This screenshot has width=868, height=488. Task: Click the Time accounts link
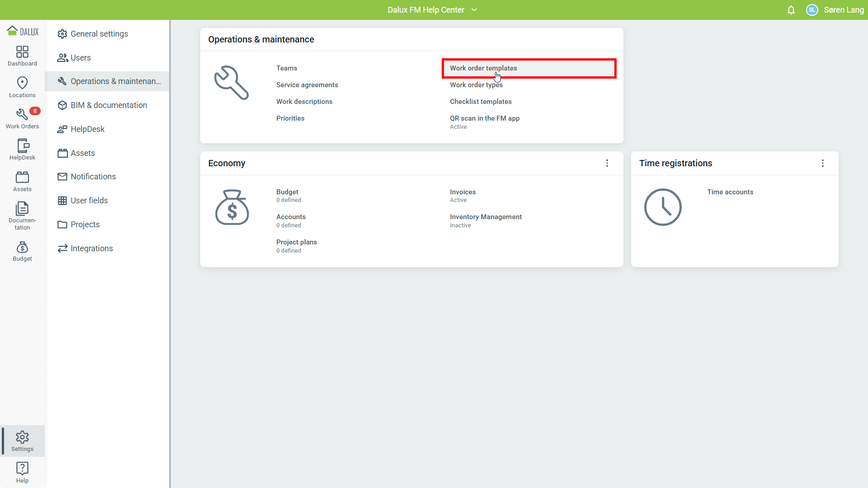coord(730,192)
